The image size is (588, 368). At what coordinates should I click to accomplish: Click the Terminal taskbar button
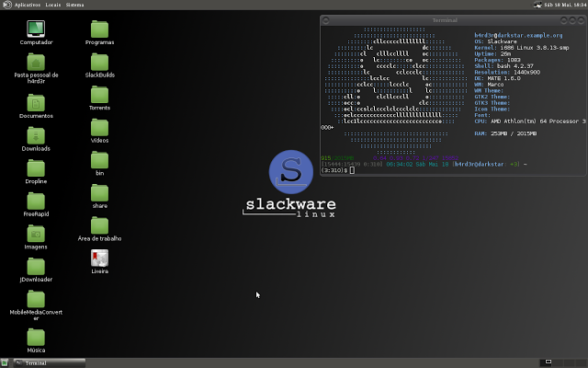[50, 362]
